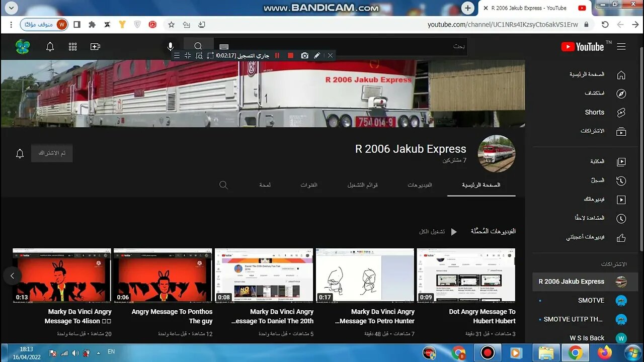
Task: Open a new Chrome tab
Action: click(468, 8)
